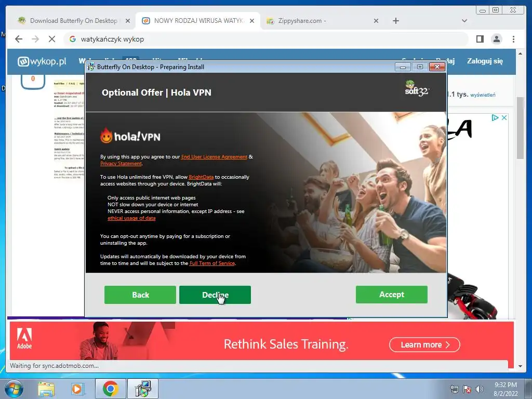
Task: Click the Chrome taskbar button
Action: 110,389
